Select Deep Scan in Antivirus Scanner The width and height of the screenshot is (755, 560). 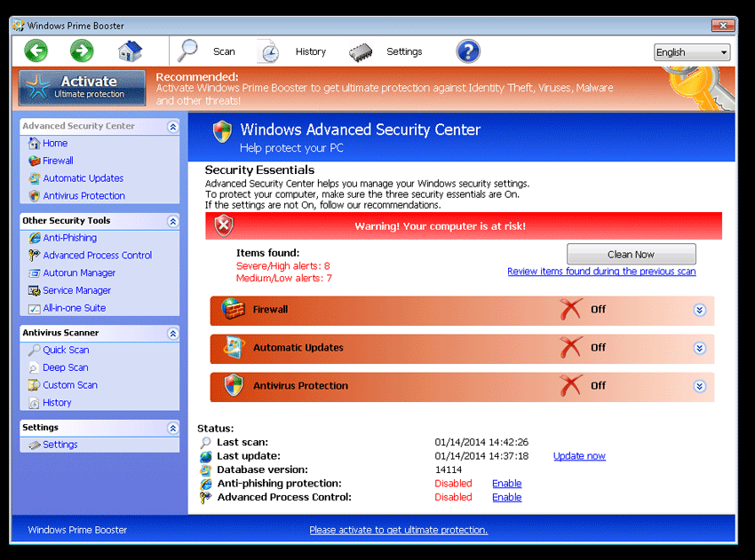(65, 367)
